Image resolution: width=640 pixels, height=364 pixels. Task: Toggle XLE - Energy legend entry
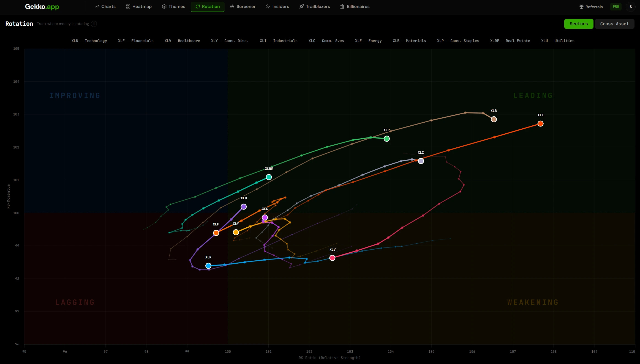pos(368,41)
